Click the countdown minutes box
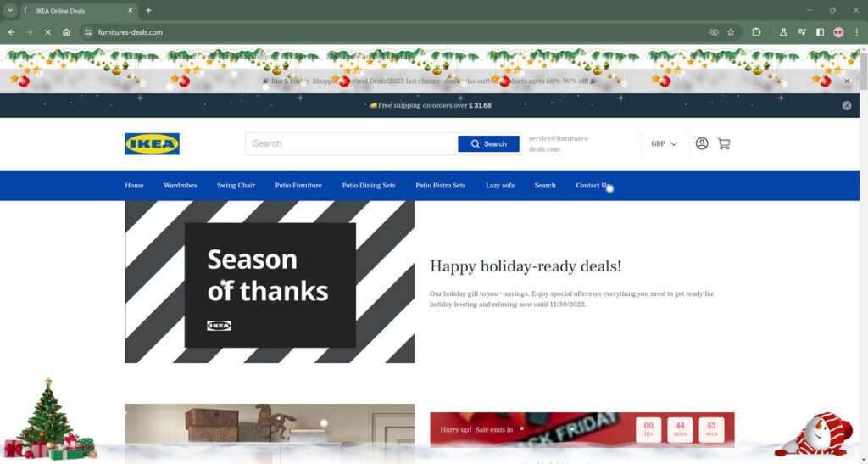 tap(680, 429)
